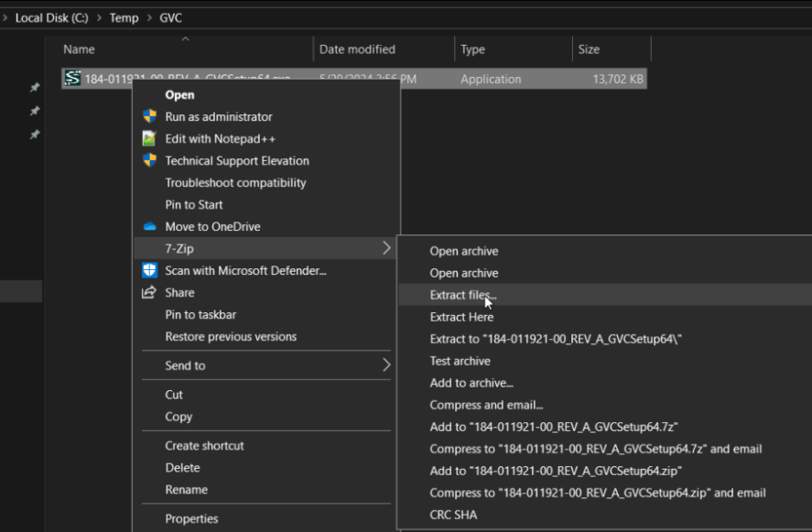
Task: Click the chevron between Temp and GVC
Action: pos(149,17)
